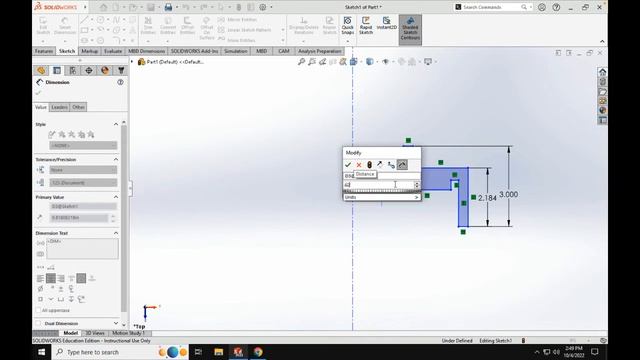Collapse the Style section

(x=116, y=124)
